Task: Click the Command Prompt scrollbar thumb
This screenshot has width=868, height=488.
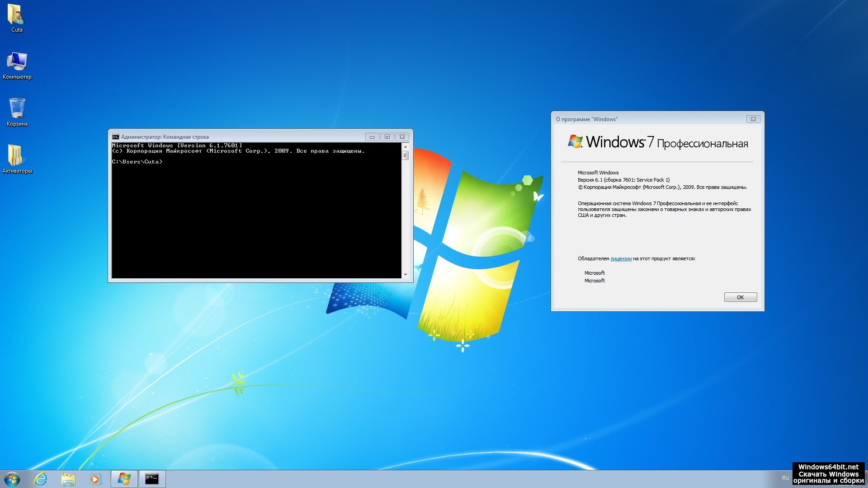Action: (x=405, y=155)
